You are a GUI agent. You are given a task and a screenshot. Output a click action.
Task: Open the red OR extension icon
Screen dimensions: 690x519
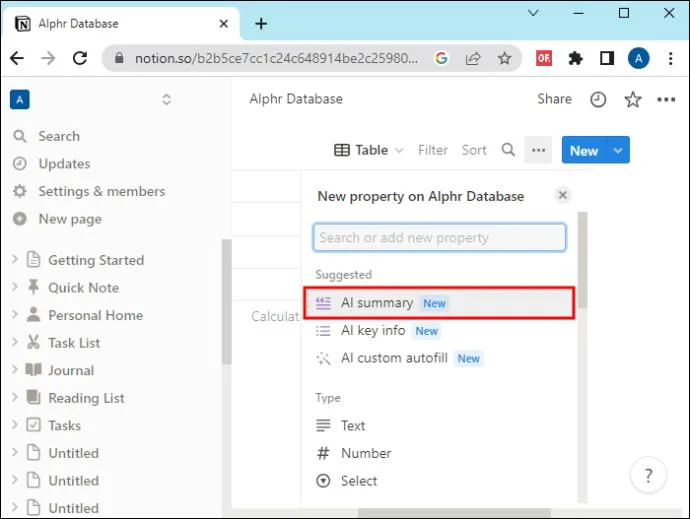(544, 58)
